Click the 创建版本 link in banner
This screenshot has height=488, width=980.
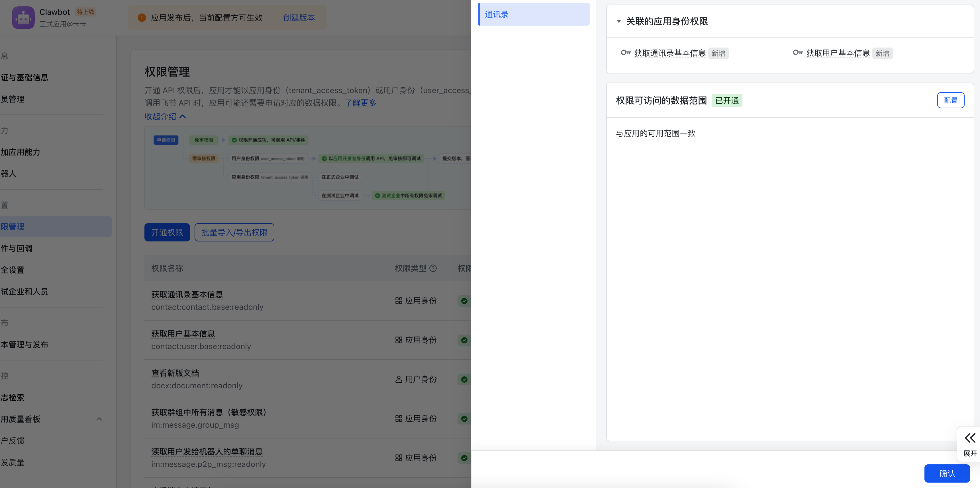[x=299, y=17]
